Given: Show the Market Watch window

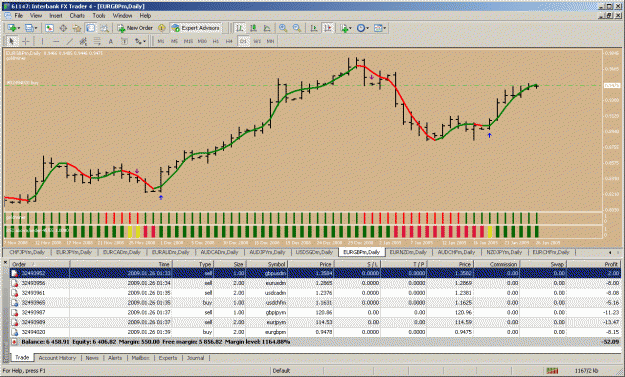Looking at the screenshot, I should click(49, 28).
